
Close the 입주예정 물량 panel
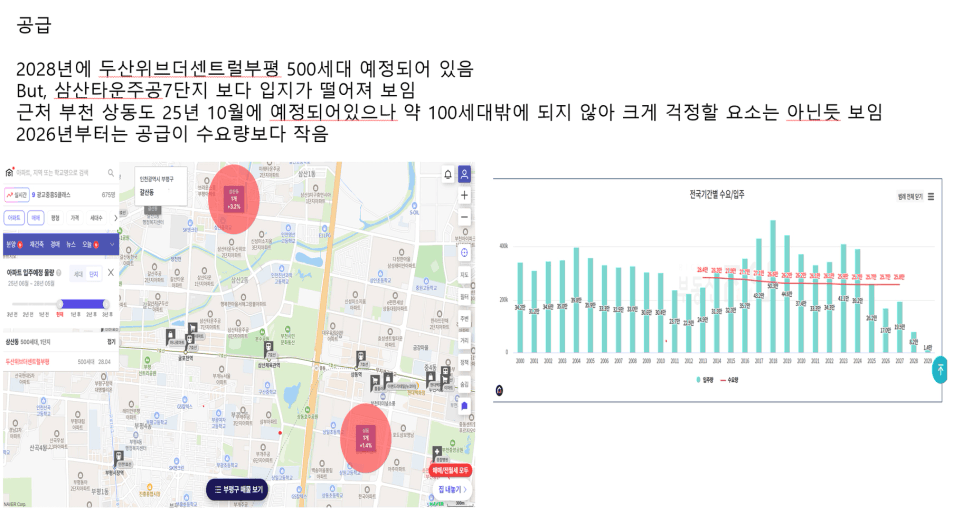(111, 273)
